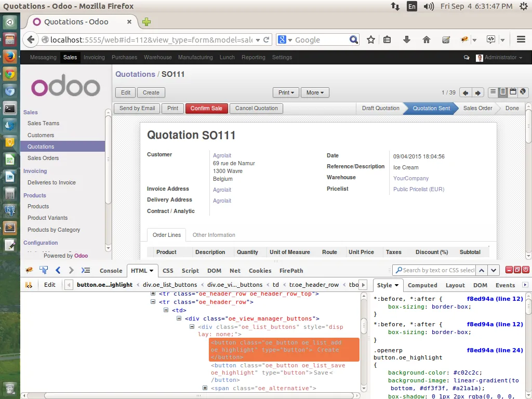Open Odoo conversations chat icon
The height and width of the screenshot is (399, 532).
click(x=467, y=57)
